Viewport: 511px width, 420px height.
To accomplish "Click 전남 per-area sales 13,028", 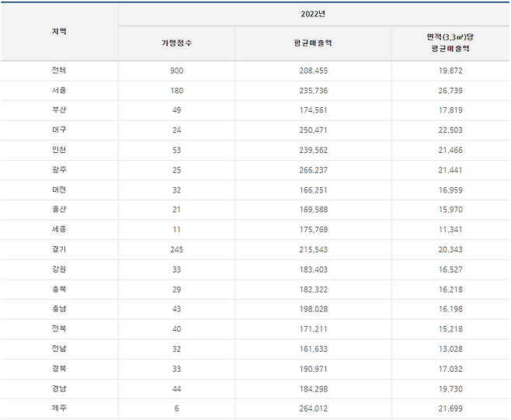I will coord(450,349).
